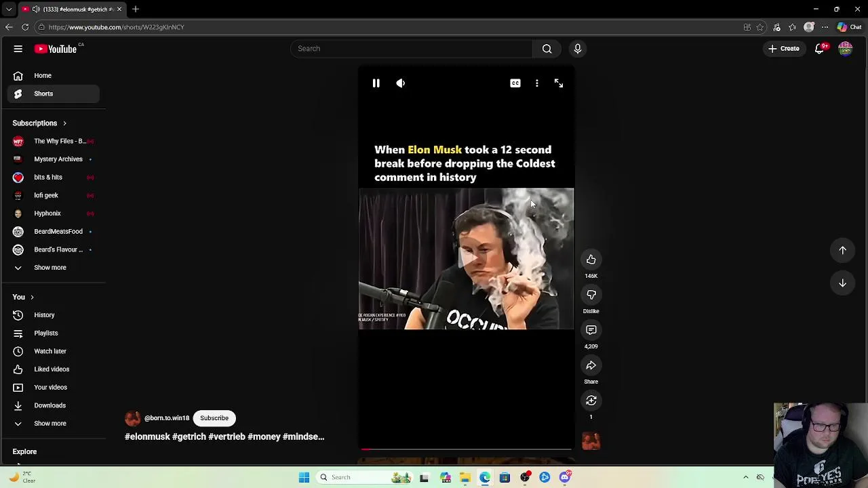Image resolution: width=868 pixels, height=488 pixels.
Task: Open browser Settings and more ellipsis
Action: (825, 27)
